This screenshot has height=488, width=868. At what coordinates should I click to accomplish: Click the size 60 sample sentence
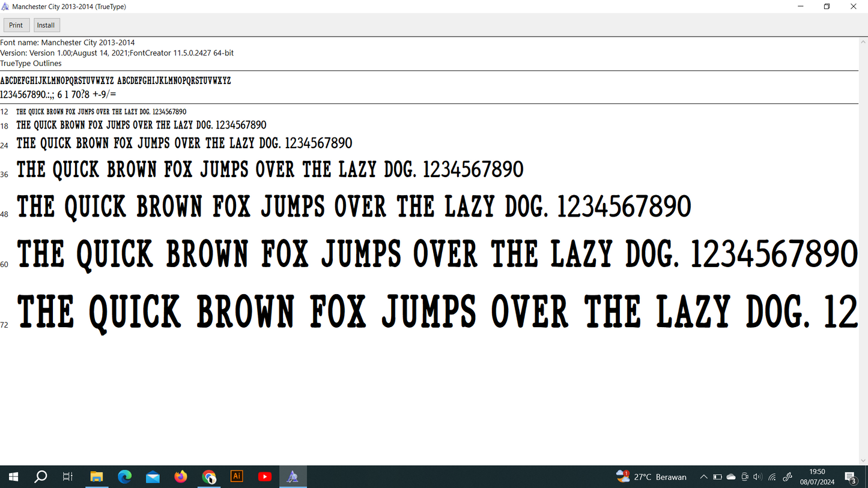437,254
